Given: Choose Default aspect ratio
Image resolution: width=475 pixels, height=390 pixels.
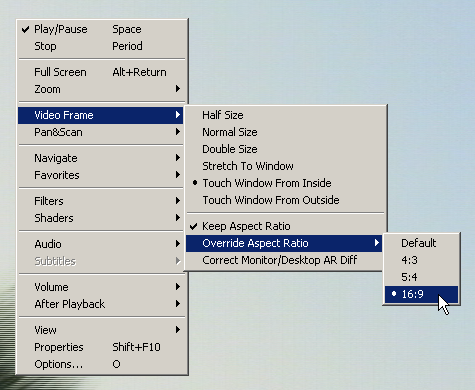Looking at the screenshot, I should point(421,243).
